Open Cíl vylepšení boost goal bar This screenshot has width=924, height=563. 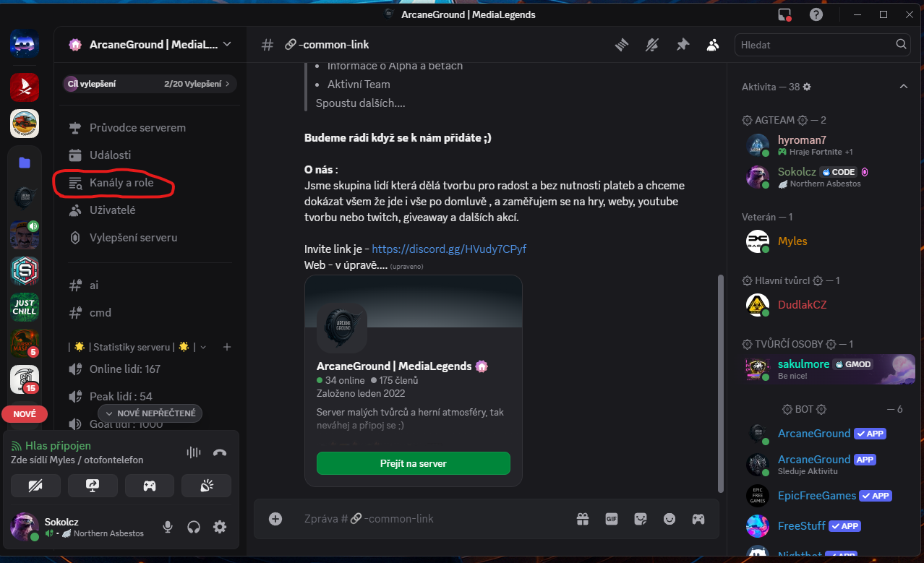pos(150,84)
